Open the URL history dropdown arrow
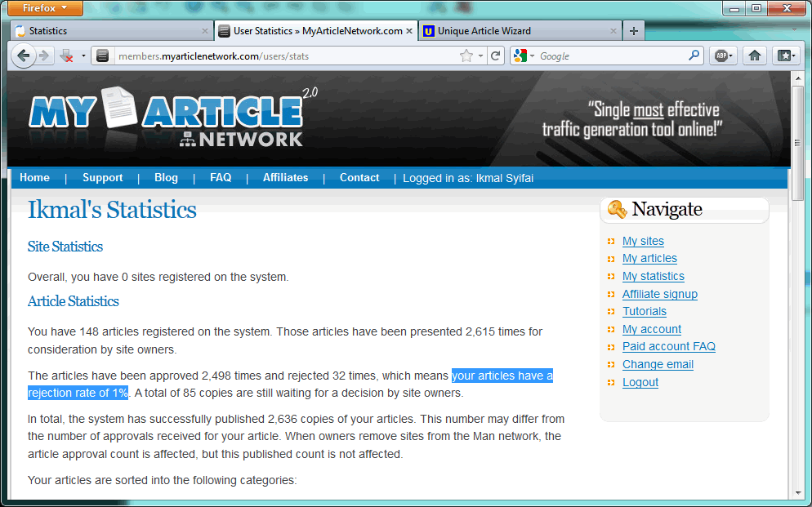The height and width of the screenshot is (507, 812). (x=480, y=56)
